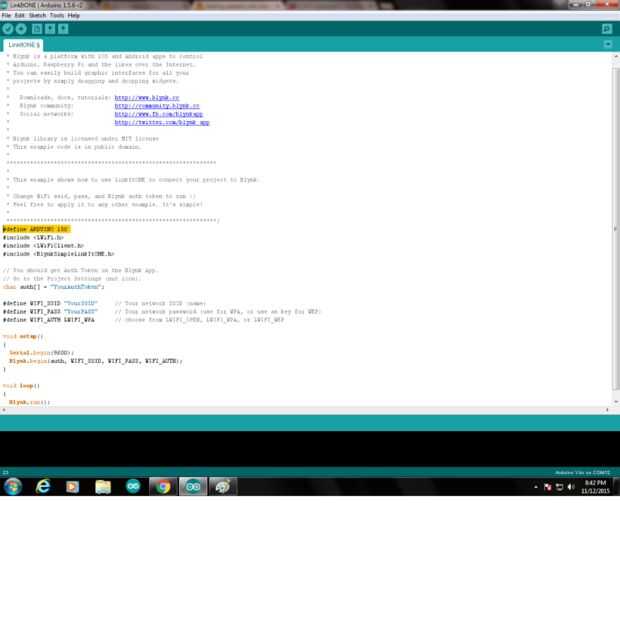The image size is (620, 620).
Task: Click the Show Desktop strip on the taskbar
Action: click(617, 486)
